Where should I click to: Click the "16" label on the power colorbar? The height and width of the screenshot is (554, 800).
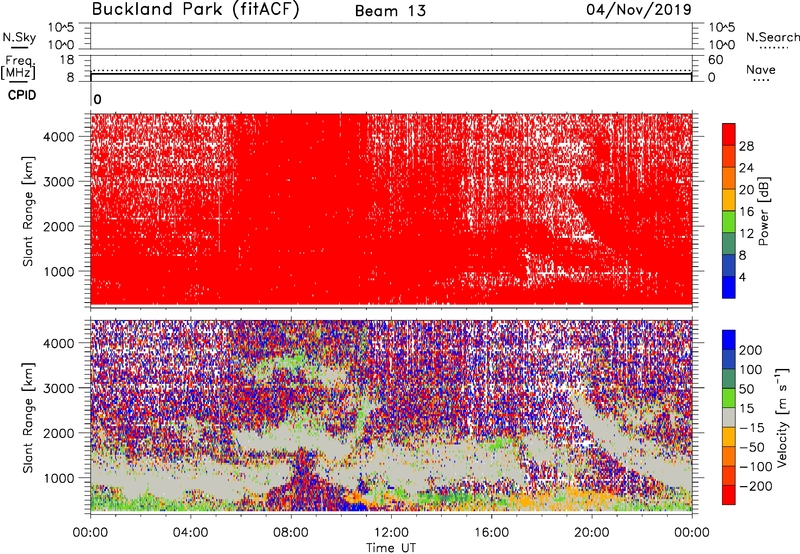746,212
